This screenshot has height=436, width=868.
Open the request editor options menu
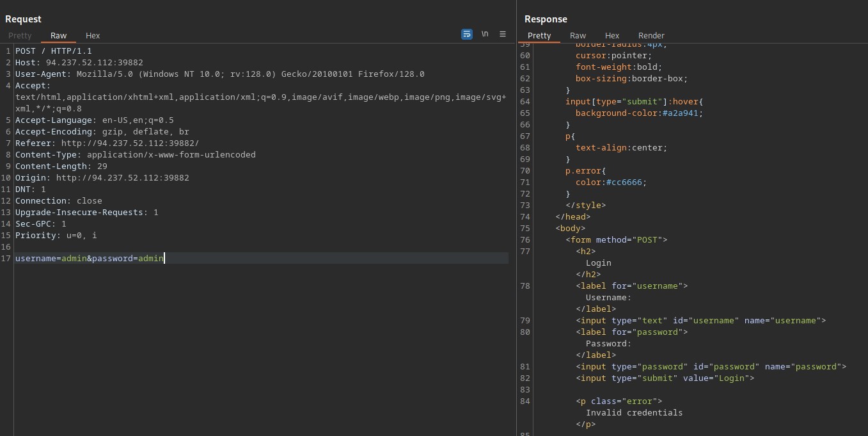(x=503, y=34)
